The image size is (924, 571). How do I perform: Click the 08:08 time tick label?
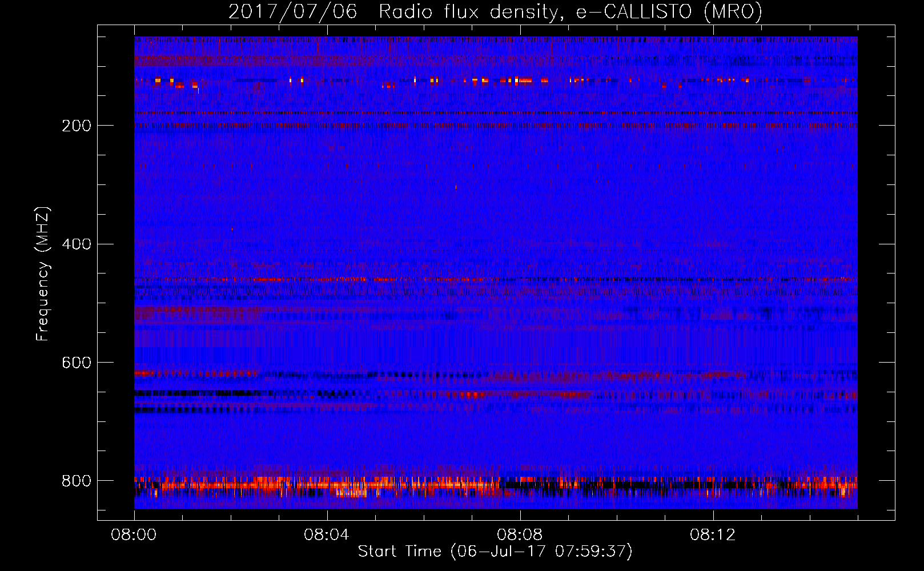pos(520,535)
